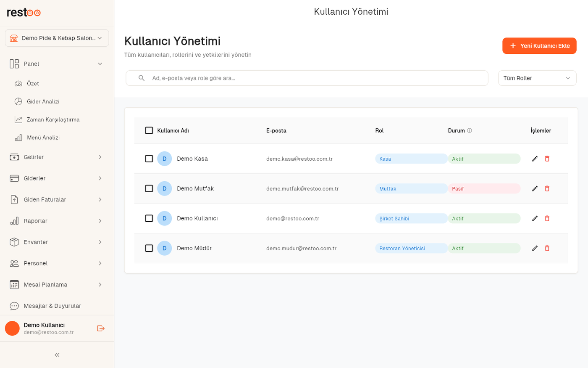The image size is (588, 368).
Task: Check the Demo Kasa row checkbox
Action: click(149, 159)
